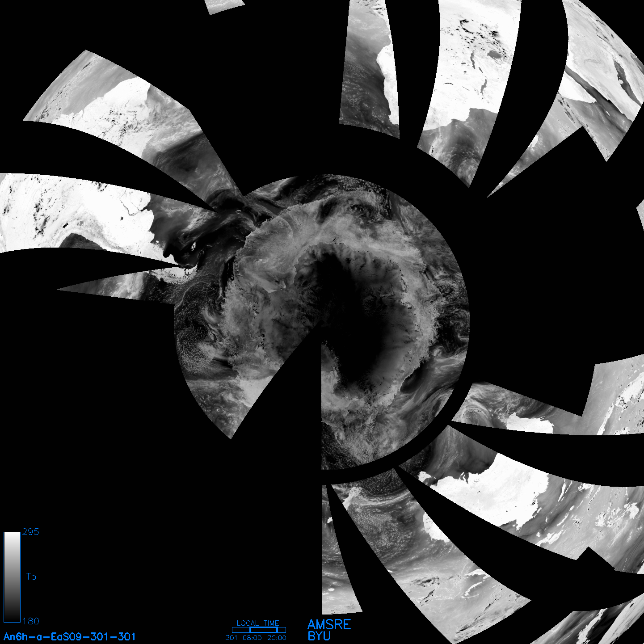The height and width of the screenshot is (644, 644).
Task: Click the 'Tb' scale label
Action: click(31, 577)
